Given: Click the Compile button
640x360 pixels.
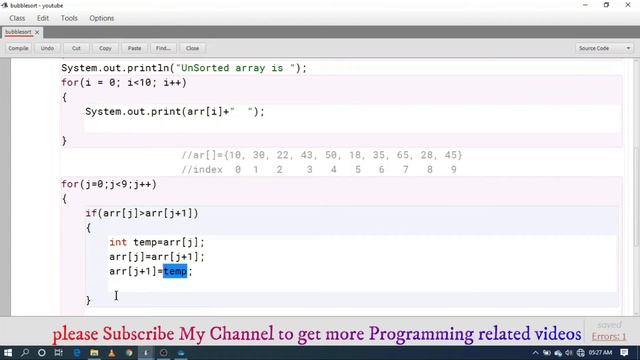Looking at the screenshot, I should (x=18, y=48).
